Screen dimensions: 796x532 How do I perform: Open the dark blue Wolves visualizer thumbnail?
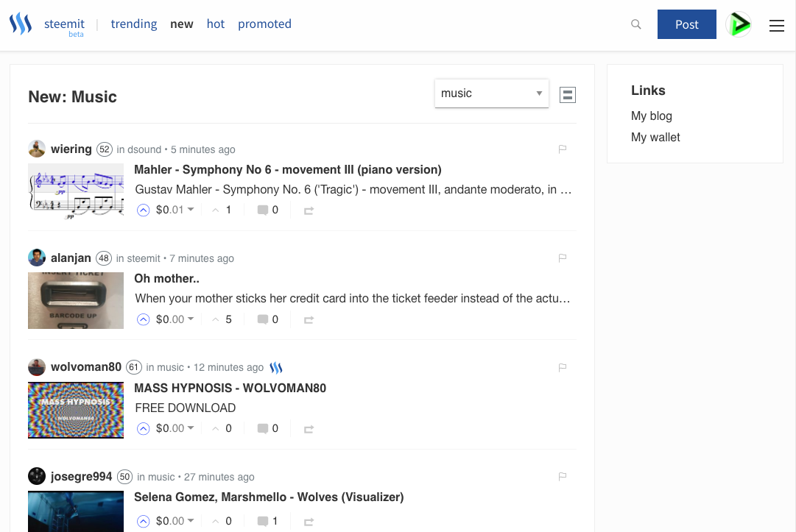click(76, 511)
